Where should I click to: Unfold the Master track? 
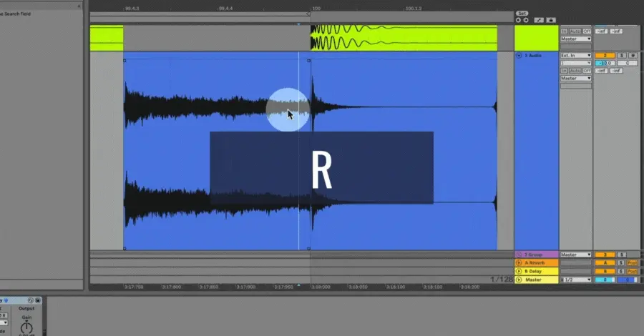click(519, 280)
